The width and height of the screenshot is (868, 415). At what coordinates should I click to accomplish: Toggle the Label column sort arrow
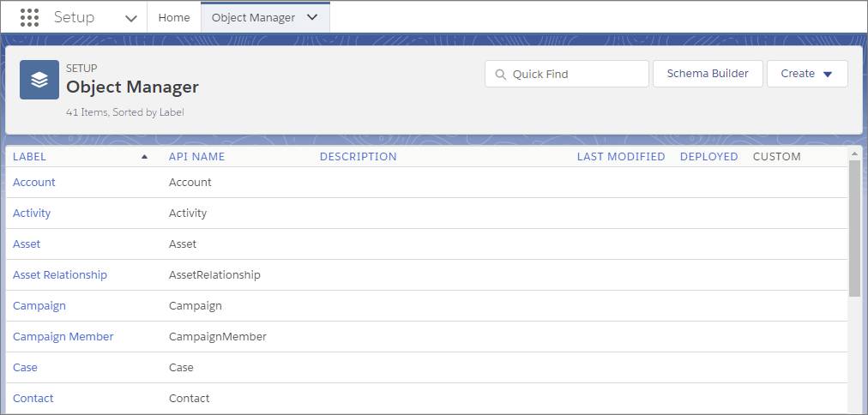[144, 157]
